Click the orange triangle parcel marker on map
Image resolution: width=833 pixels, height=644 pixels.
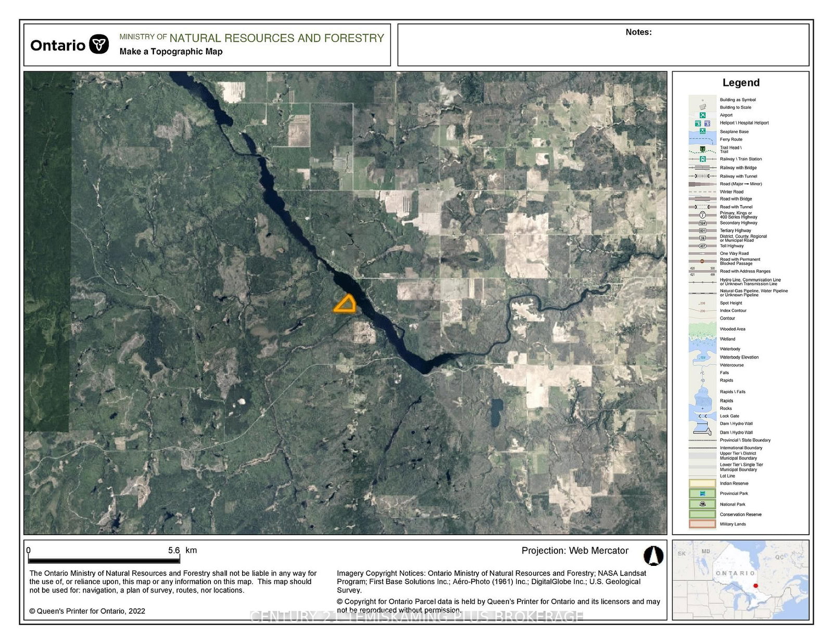pos(346,305)
